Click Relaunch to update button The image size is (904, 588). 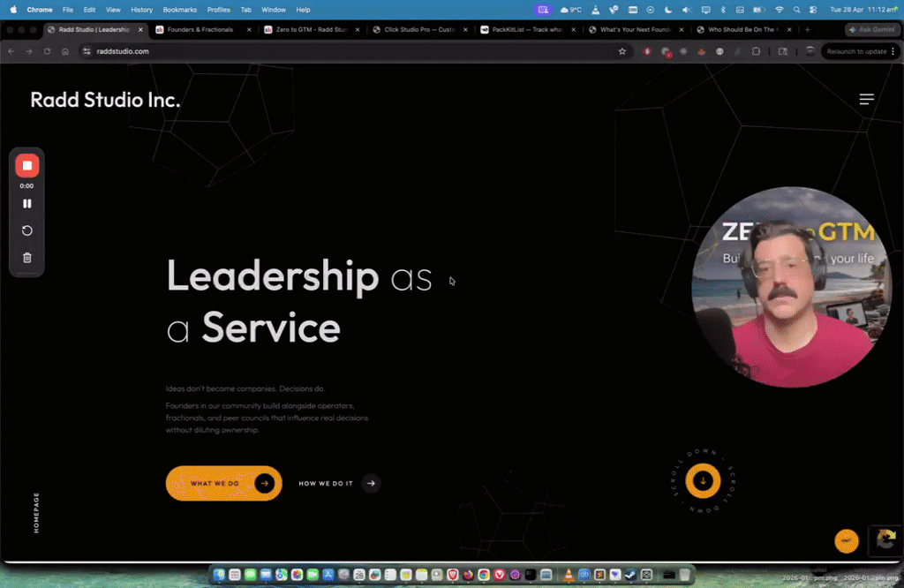tap(856, 51)
